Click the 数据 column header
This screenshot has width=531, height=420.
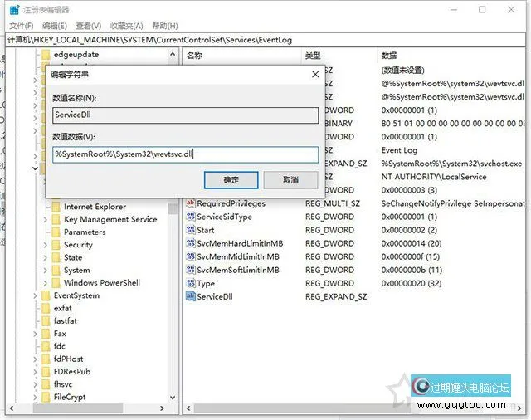pyautogui.click(x=389, y=56)
